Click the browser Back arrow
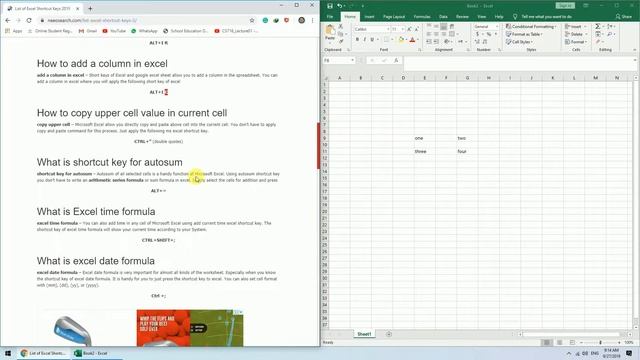The image size is (640, 360). 8,20
